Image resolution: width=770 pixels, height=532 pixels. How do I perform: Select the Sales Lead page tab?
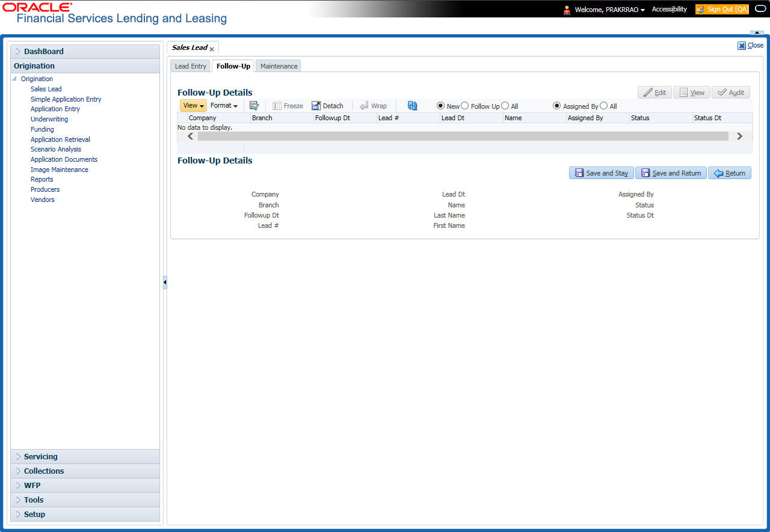tap(189, 47)
